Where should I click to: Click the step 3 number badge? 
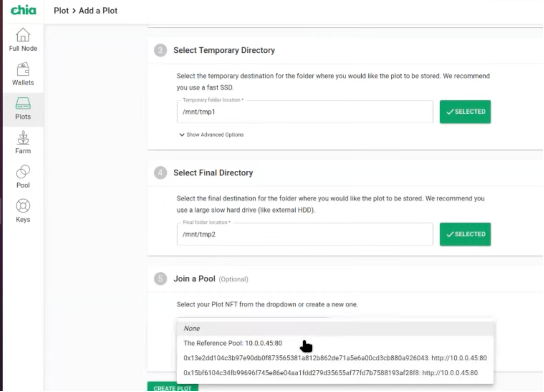tap(160, 50)
